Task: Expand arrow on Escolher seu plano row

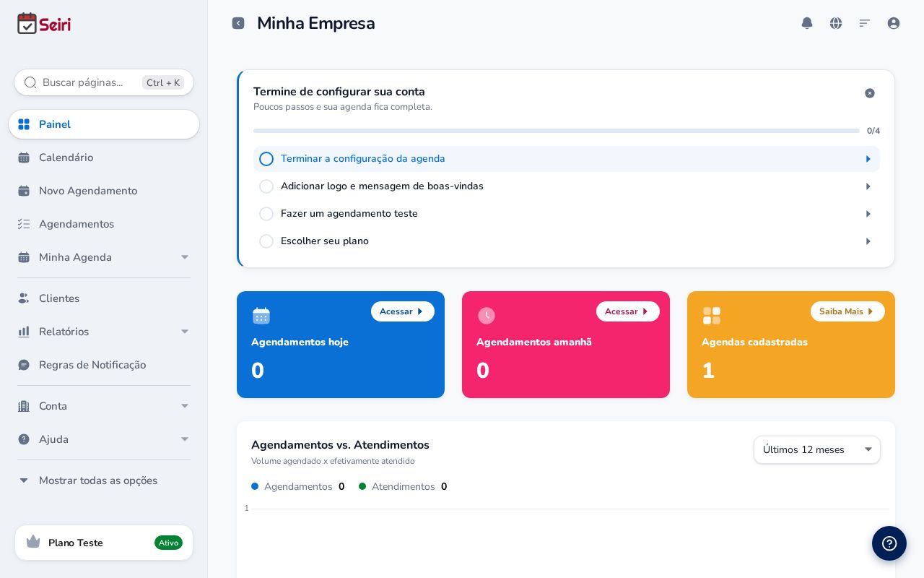Action: pyautogui.click(x=868, y=241)
